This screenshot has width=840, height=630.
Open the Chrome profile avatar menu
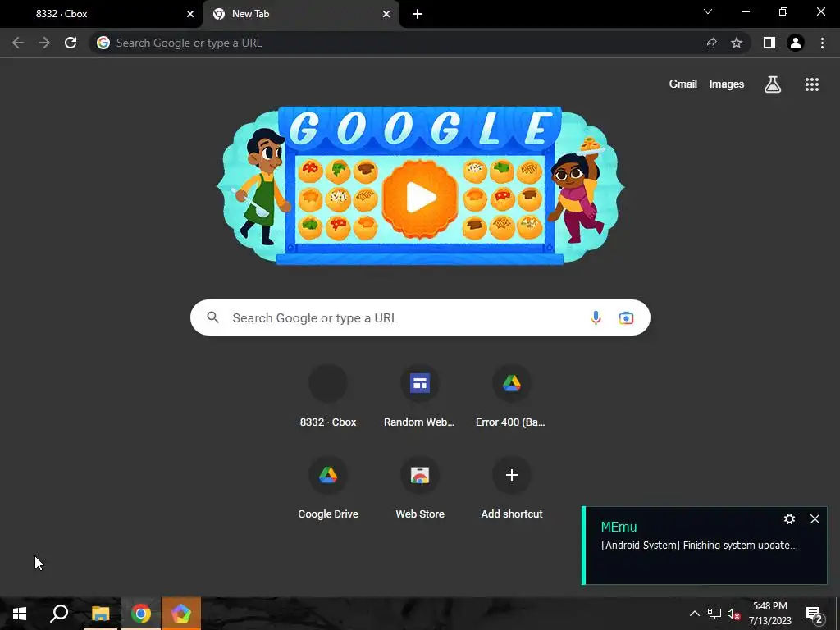[796, 43]
